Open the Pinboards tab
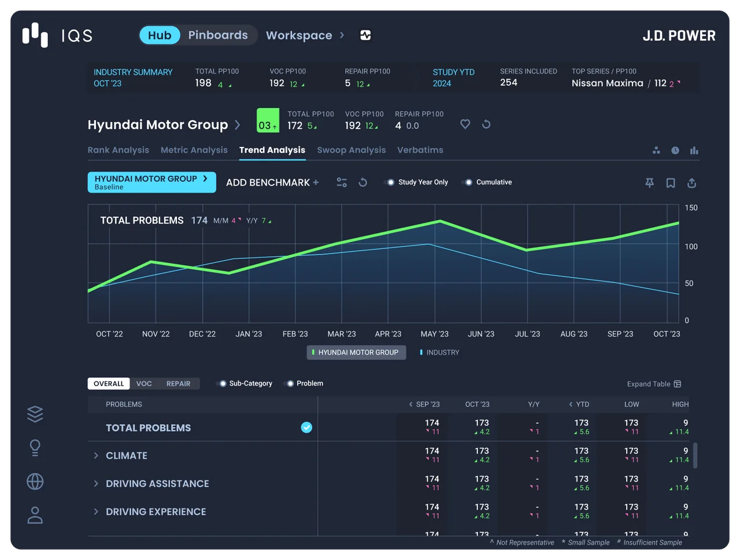This screenshot has width=740, height=560. [x=218, y=35]
